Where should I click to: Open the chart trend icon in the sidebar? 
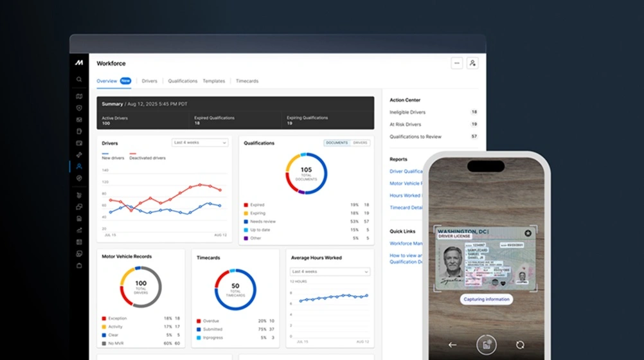[x=79, y=230]
